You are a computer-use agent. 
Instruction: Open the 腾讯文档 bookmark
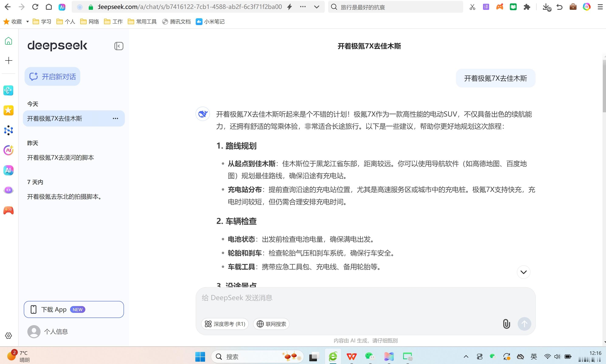(176, 22)
